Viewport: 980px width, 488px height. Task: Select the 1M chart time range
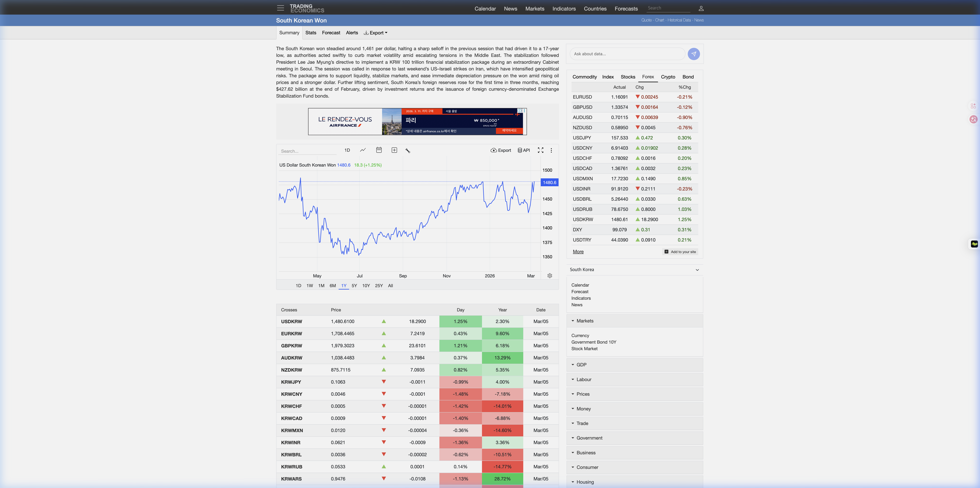321,286
